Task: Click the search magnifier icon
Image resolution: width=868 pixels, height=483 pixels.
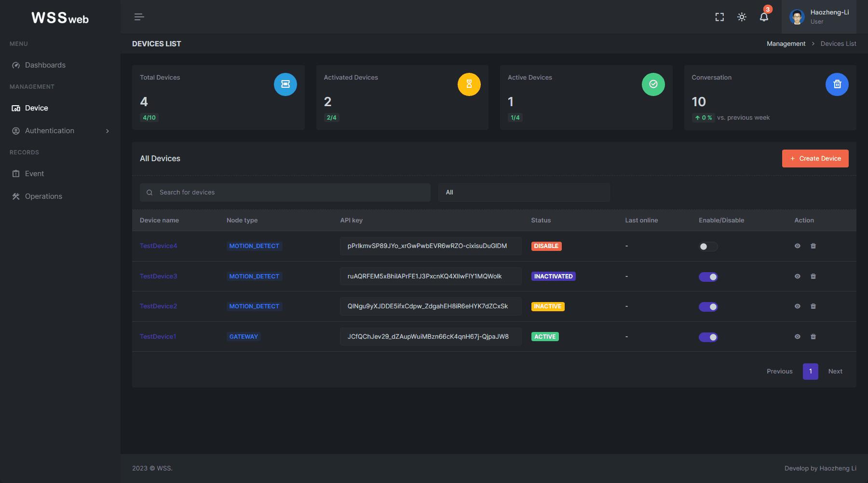Action: click(x=149, y=193)
